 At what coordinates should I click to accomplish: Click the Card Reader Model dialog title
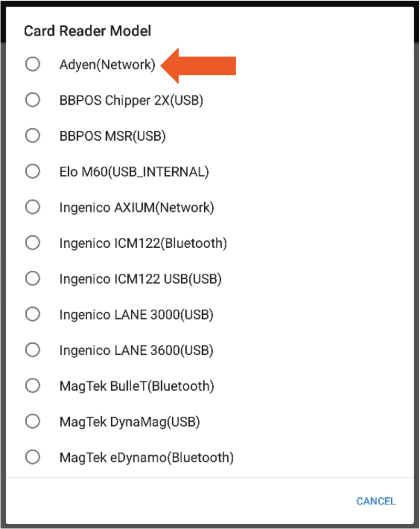[x=88, y=31]
